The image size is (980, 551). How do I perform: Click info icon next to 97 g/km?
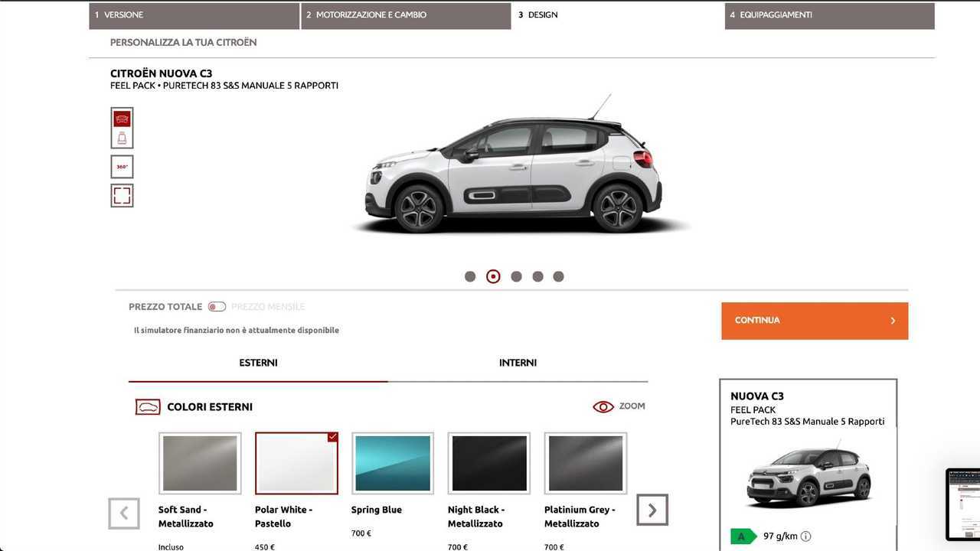point(805,536)
